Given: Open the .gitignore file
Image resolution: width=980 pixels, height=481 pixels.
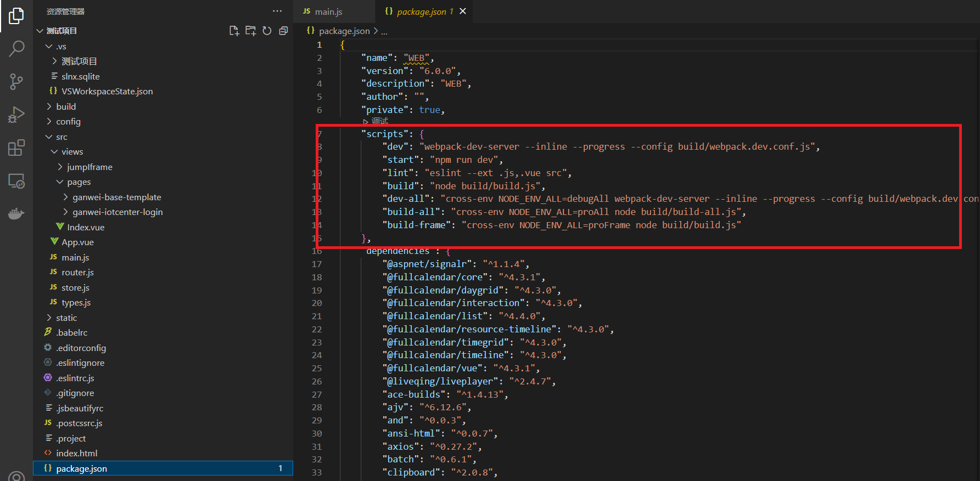Looking at the screenshot, I should [163, 393].
